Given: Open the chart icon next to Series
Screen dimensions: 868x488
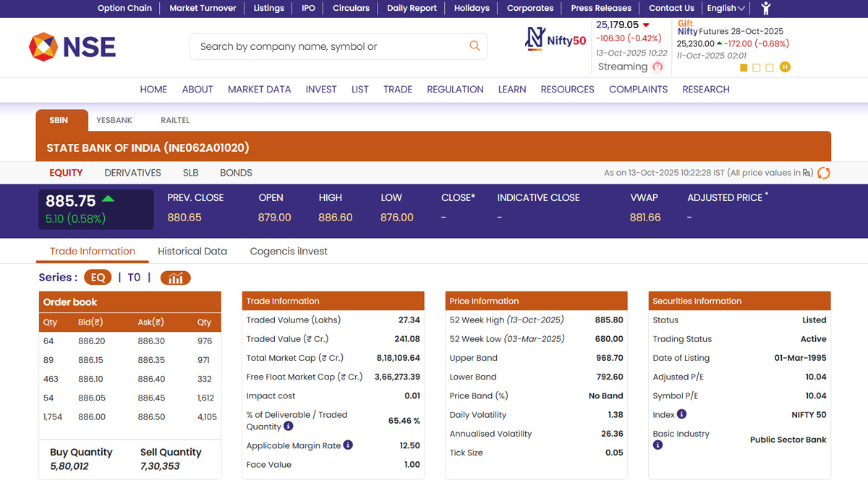Looking at the screenshot, I should tap(175, 278).
